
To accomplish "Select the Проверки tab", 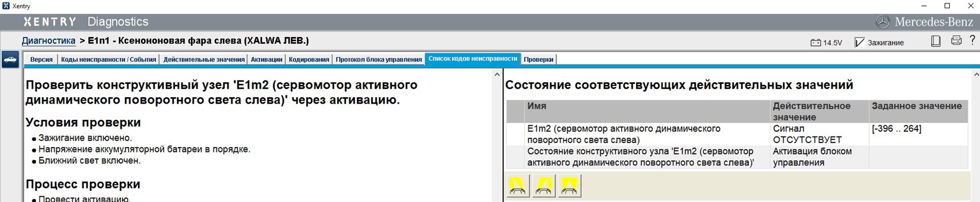I will [x=539, y=60].
